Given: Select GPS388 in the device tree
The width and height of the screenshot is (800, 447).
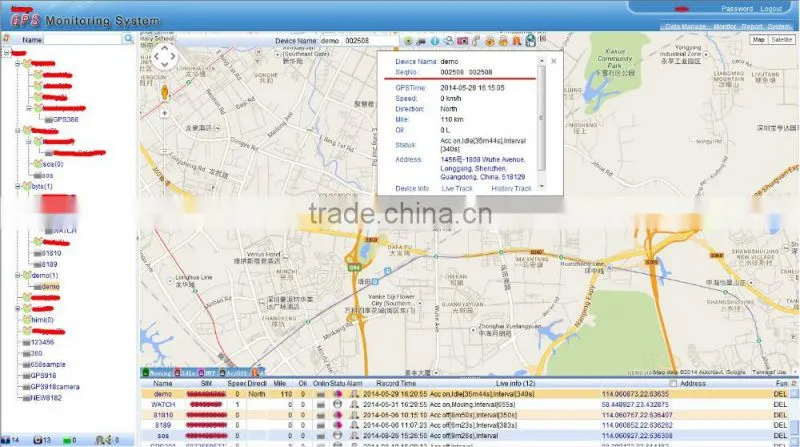Looking at the screenshot, I should click(65, 119).
